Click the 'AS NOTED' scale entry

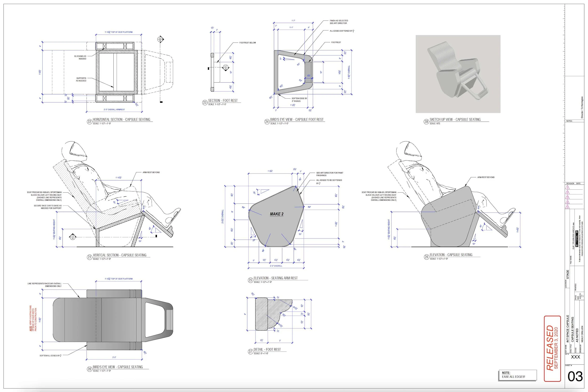pos(577,335)
